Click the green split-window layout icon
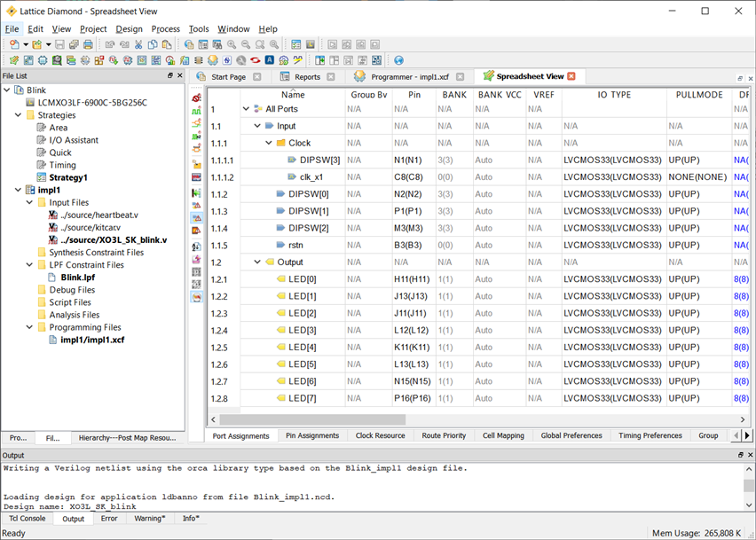The image size is (756, 540). coord(319,60)
